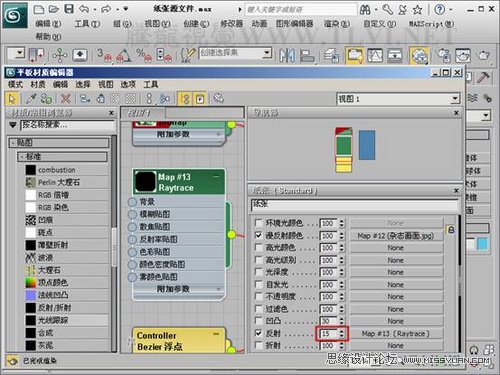
Task: Click Map #13 (Raytrace) map button
Action: point(396,333)
